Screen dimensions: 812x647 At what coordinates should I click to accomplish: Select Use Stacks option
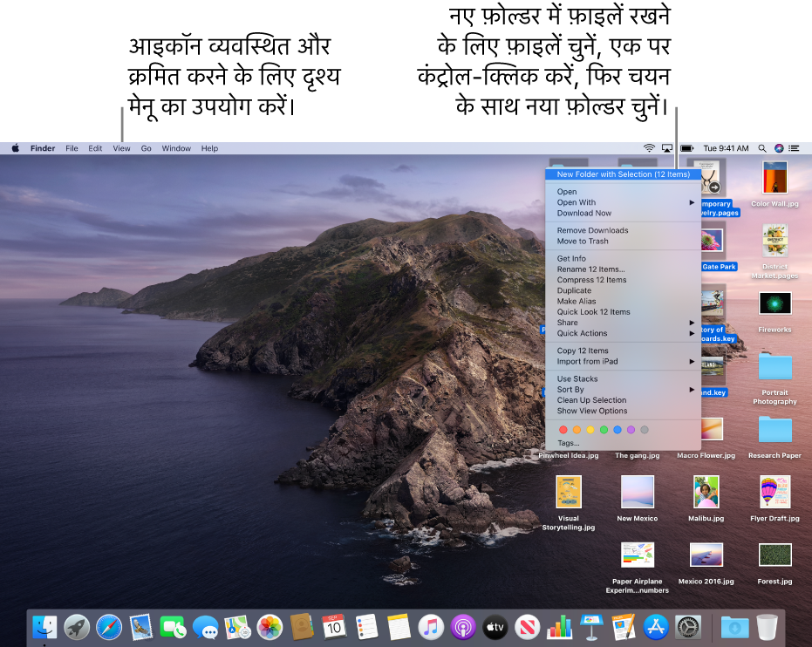(x=623, y=379)
